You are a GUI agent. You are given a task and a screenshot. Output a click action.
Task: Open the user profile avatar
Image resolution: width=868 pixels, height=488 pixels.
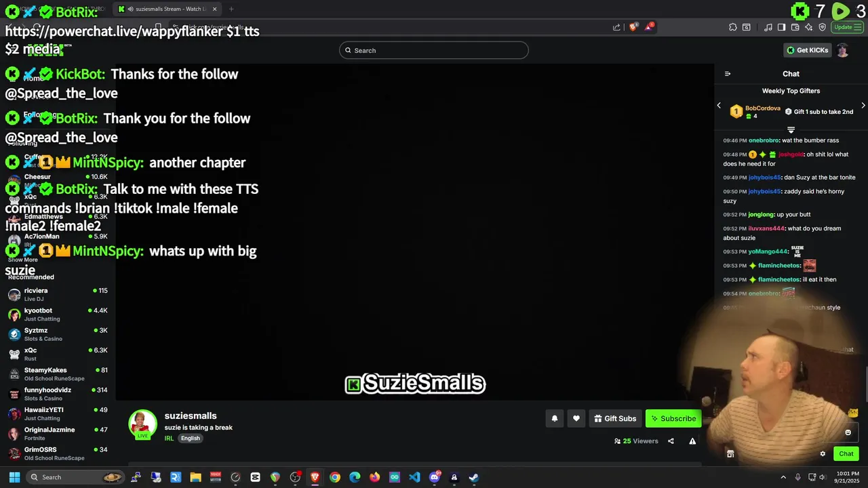click(842, 50)
